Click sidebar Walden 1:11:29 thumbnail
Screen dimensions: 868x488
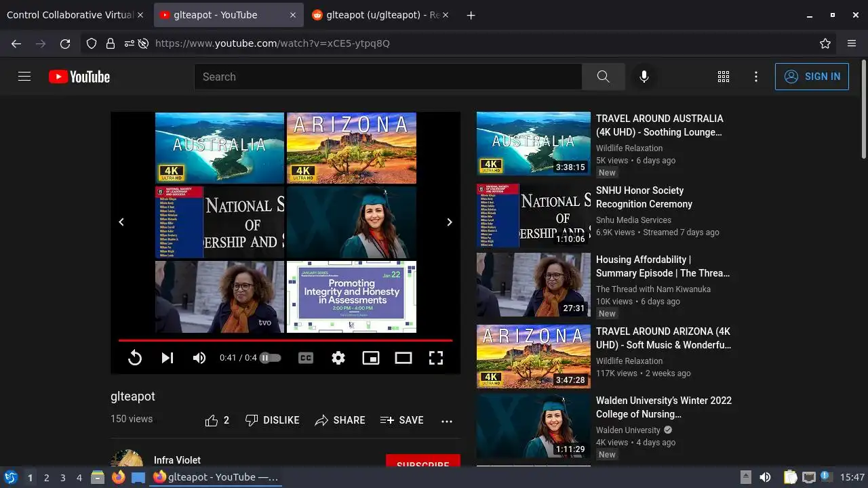[x=534, y=426]
